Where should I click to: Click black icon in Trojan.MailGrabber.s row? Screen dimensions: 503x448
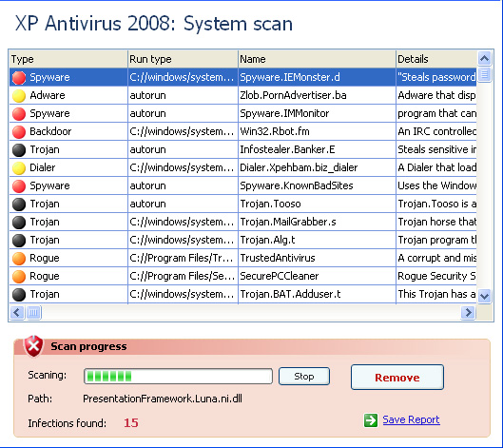19,223
